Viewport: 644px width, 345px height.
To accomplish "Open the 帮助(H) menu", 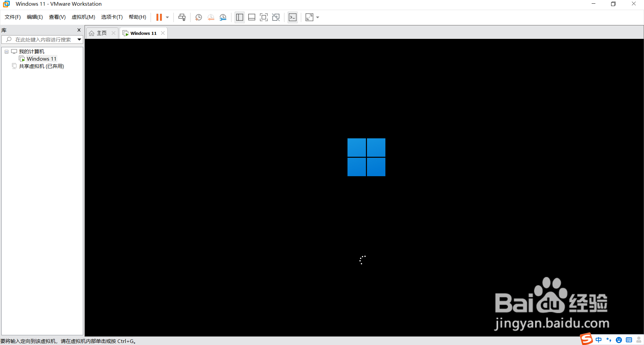I will [x=138, y=17].
